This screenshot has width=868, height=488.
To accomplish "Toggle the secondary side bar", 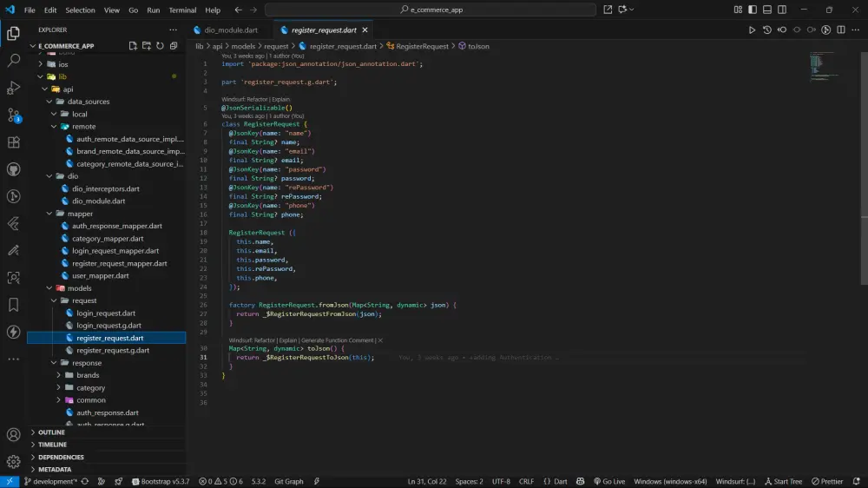I will pyautogui.click(x=782, y=10).
